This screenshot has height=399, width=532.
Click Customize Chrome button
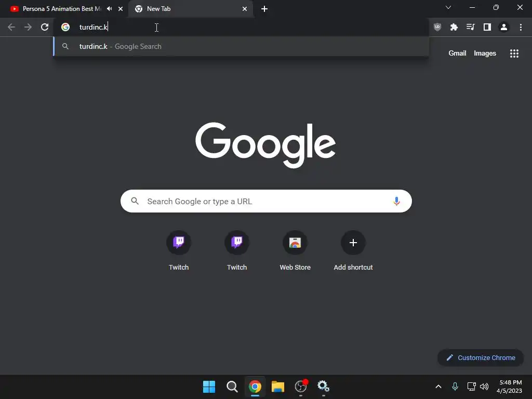pos(481,357)
